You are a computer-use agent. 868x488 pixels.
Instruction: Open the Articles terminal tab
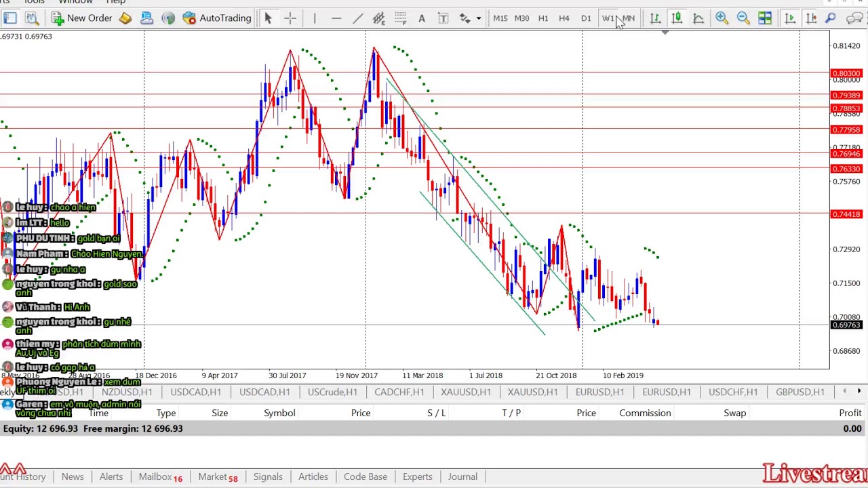pos(313,476)
